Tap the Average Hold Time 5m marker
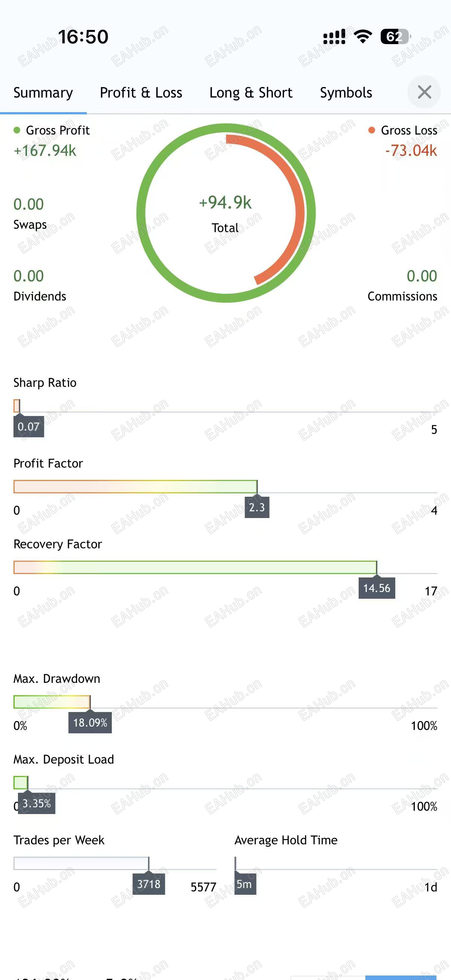 coord(245,884)
